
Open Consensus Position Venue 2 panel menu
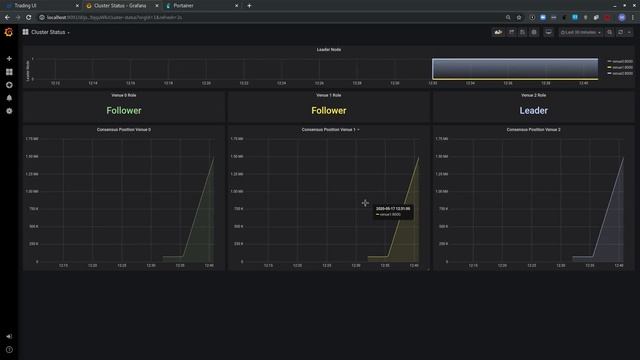[533, 129]
